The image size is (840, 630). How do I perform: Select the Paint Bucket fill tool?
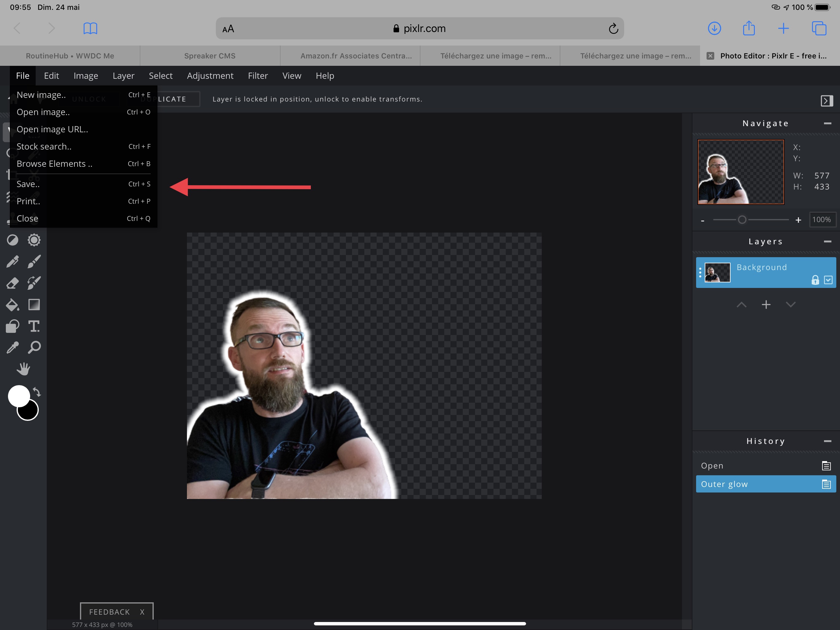click(x=13, y=305)
